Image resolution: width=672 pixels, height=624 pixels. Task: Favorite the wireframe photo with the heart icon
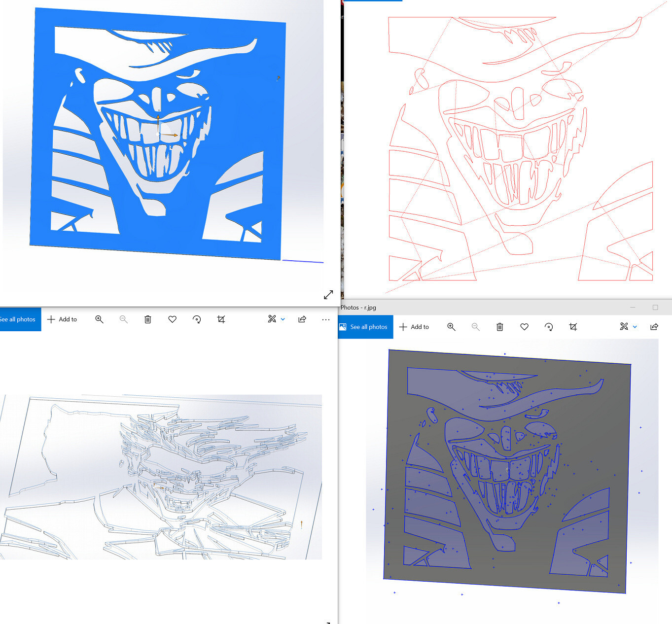[x=172, y=319]
